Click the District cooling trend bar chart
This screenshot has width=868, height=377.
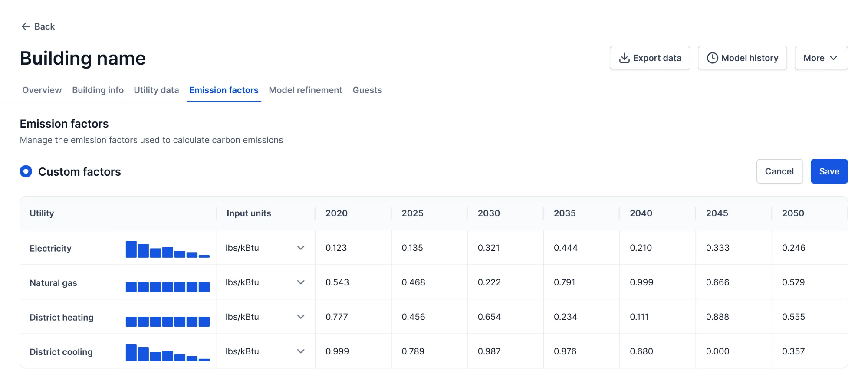click(x=168, y=352)
